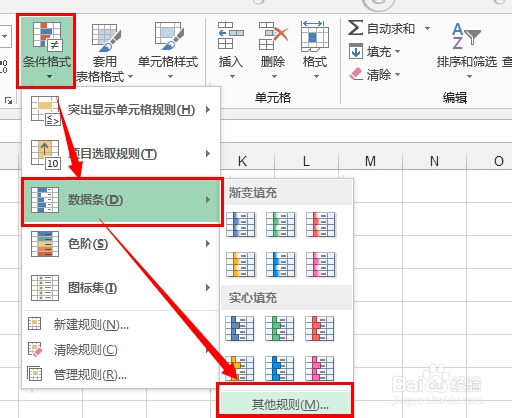Open the dialog launcher left of 条件格式
The width and height of the screenshot is (512, 418).
click(x=8, y=100)
